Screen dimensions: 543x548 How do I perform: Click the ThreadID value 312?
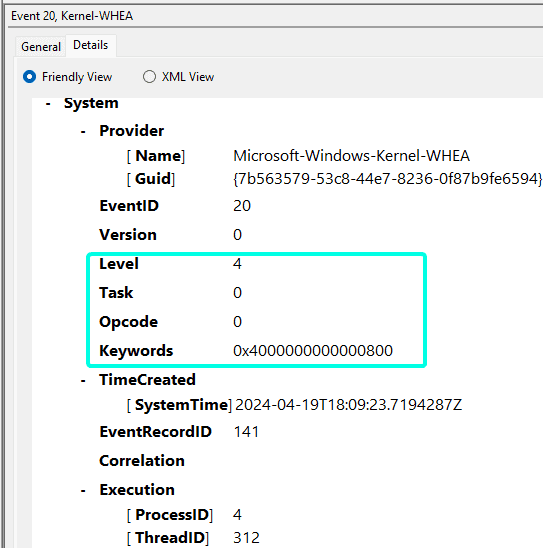246,538
